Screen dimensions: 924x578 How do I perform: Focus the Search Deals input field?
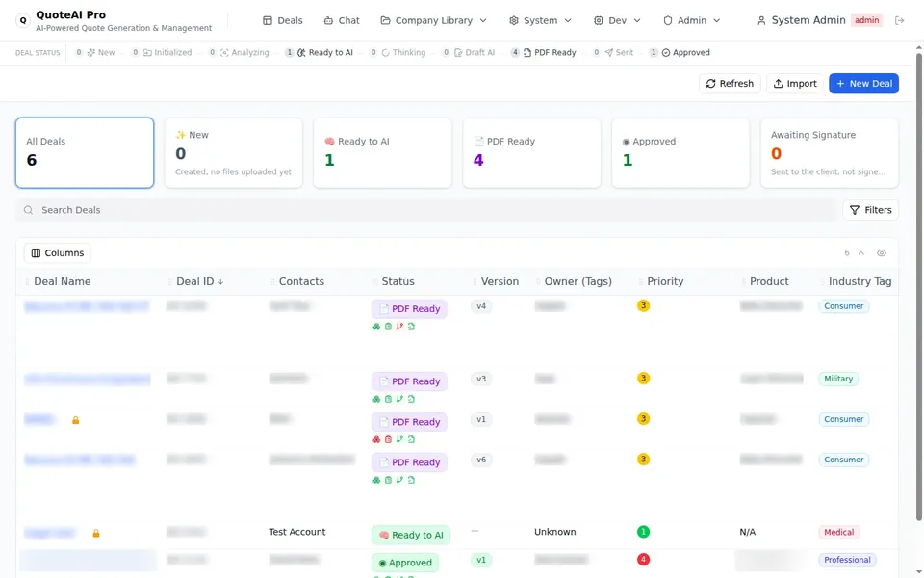point(426,210)
